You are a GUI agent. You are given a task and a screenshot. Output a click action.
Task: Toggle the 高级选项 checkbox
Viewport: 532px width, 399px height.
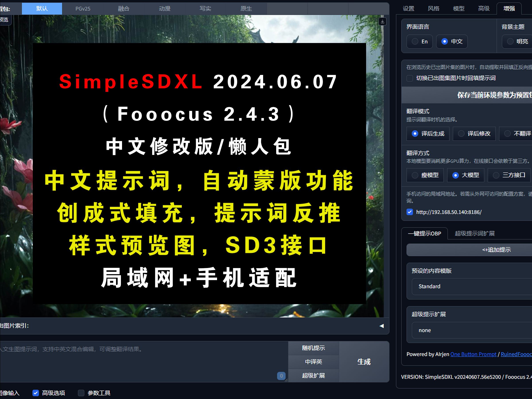[x=36, y=393]
